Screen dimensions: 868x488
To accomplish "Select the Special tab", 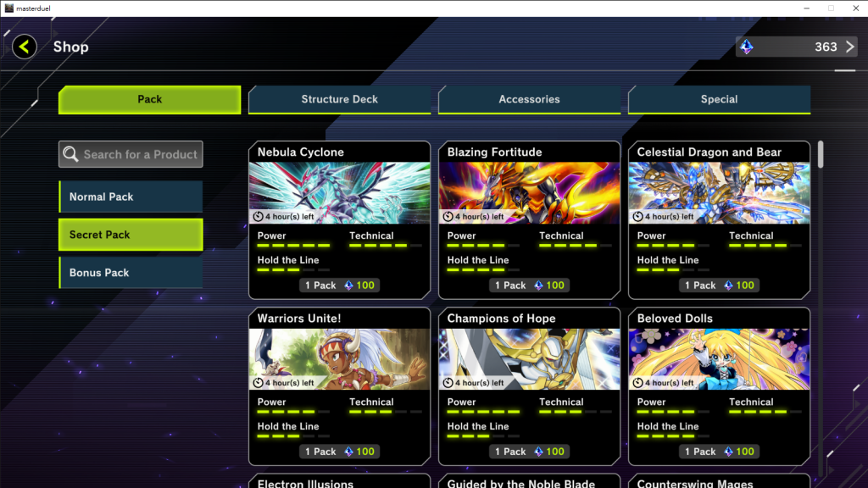I will click(719, 99).
